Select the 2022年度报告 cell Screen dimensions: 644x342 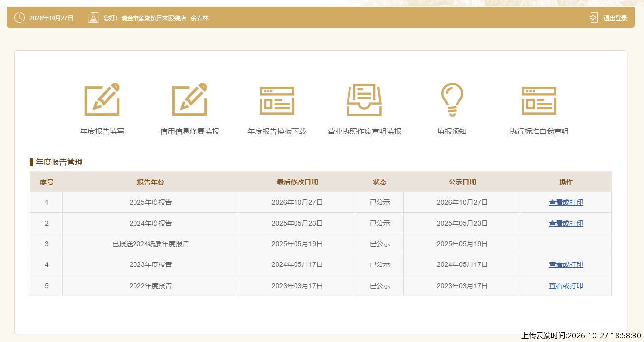pyautogui.click(x=151, y=286)
